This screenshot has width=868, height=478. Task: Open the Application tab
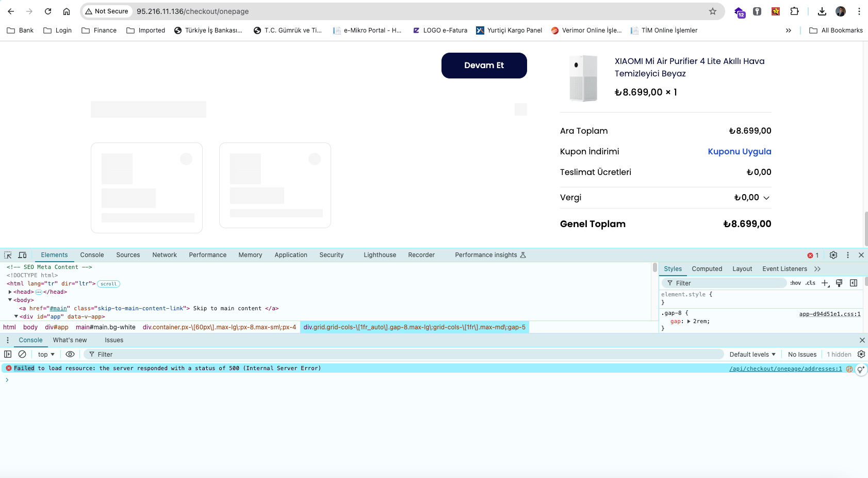[x=291, y=255]
